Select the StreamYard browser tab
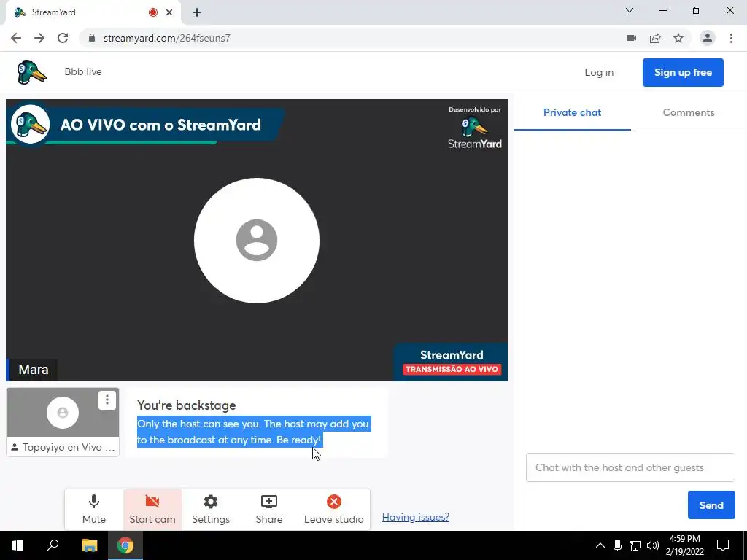Viewport: 747px width, 560px height. click(x=93, y=13)
